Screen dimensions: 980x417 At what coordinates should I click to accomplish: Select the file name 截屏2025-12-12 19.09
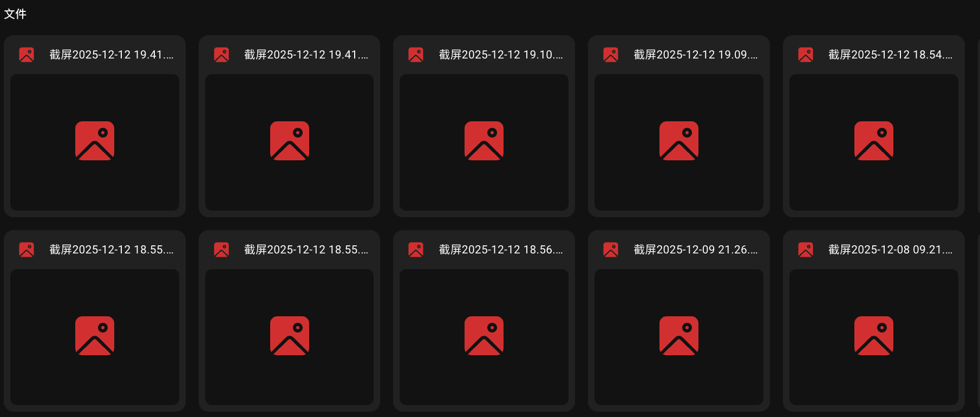coord(696,55)
